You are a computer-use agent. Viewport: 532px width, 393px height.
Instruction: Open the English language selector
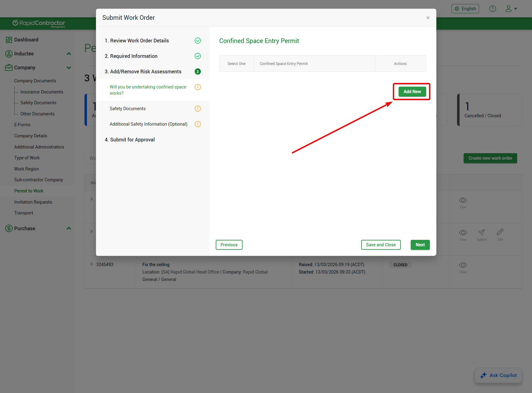pos(465,9)
